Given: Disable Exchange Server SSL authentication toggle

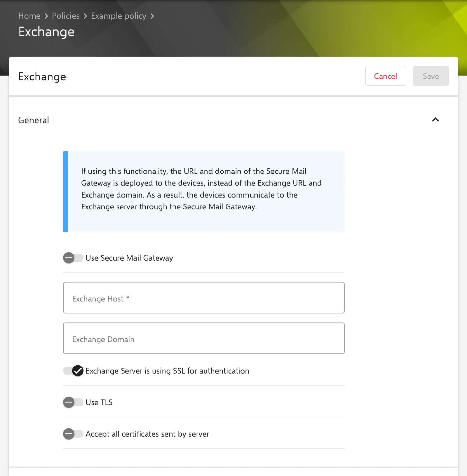Looking at the screenshot, I should [73, 371].
